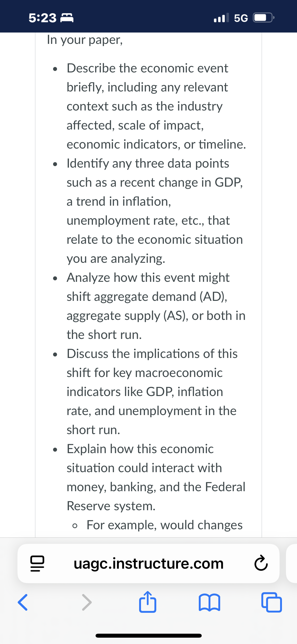Tap the Safari forward arrow
Image resolution: width=297 pixels, height=644 pixels.
coord(87,602)
